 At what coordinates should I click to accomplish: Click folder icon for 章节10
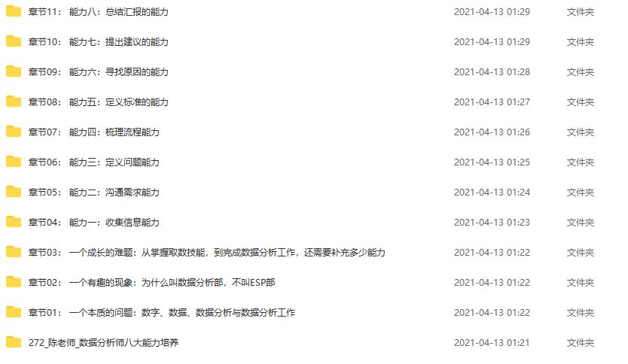tap(14, 41)
